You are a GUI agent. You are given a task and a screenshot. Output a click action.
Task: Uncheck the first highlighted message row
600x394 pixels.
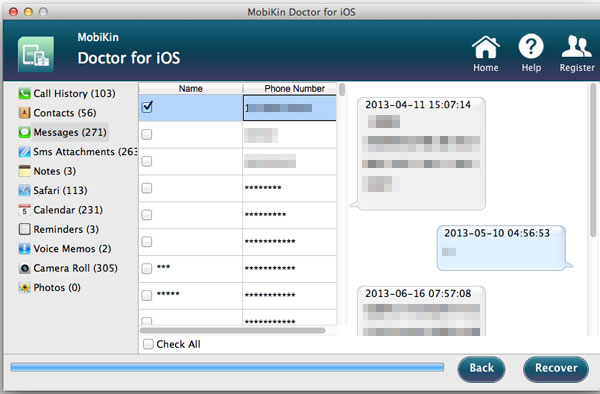tap(147, 107)
